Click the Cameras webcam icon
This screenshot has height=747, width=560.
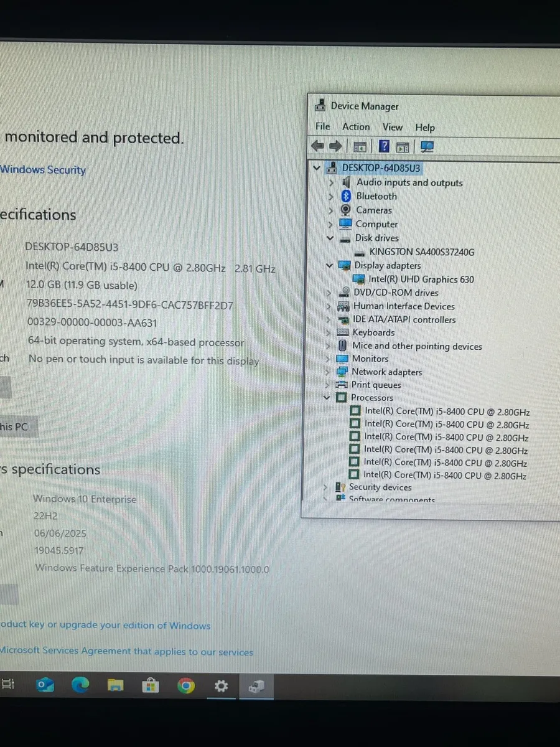tap(346, 210)
